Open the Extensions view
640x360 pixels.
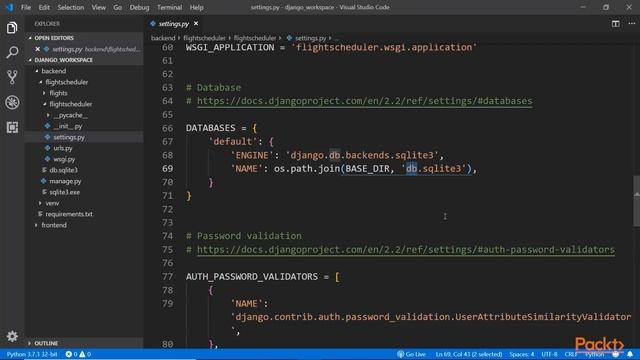pos(12,127)
